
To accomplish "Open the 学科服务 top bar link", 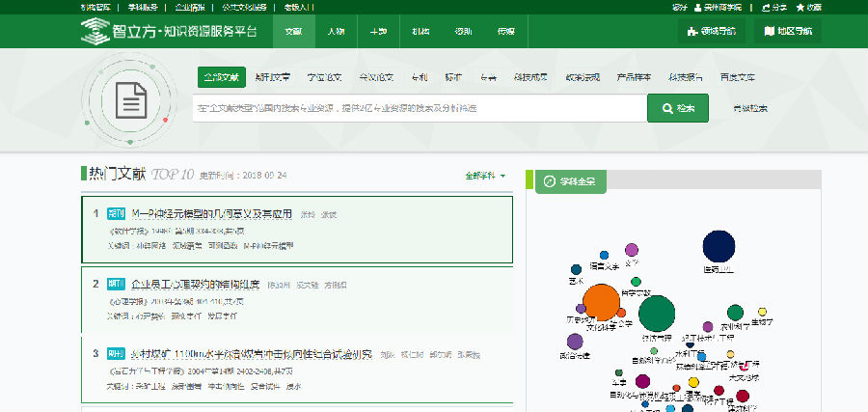I will pos(143,7).
